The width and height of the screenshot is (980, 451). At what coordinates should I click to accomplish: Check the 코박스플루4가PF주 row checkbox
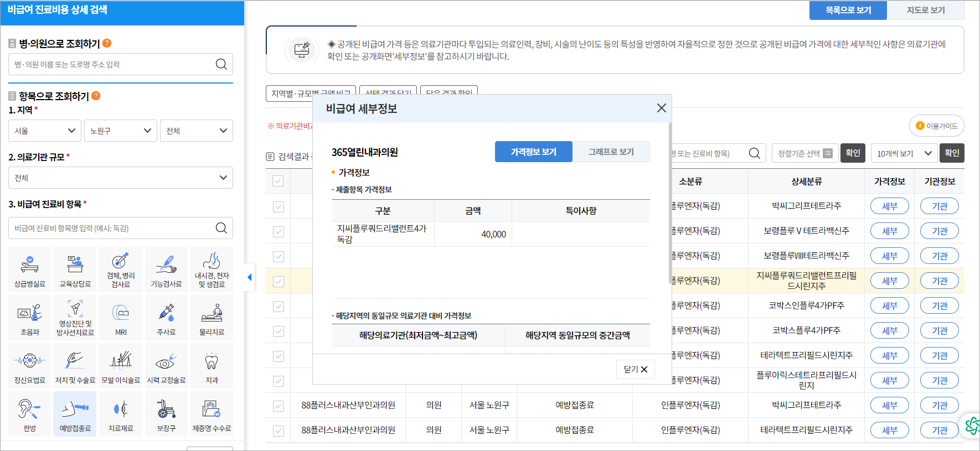(278, 331)
